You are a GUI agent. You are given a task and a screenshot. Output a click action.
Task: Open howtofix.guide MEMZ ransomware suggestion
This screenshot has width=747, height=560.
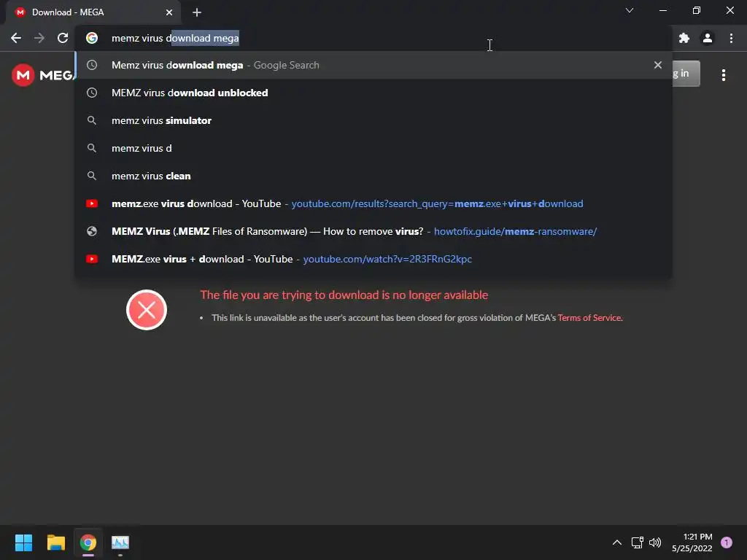tap(373, 231)
